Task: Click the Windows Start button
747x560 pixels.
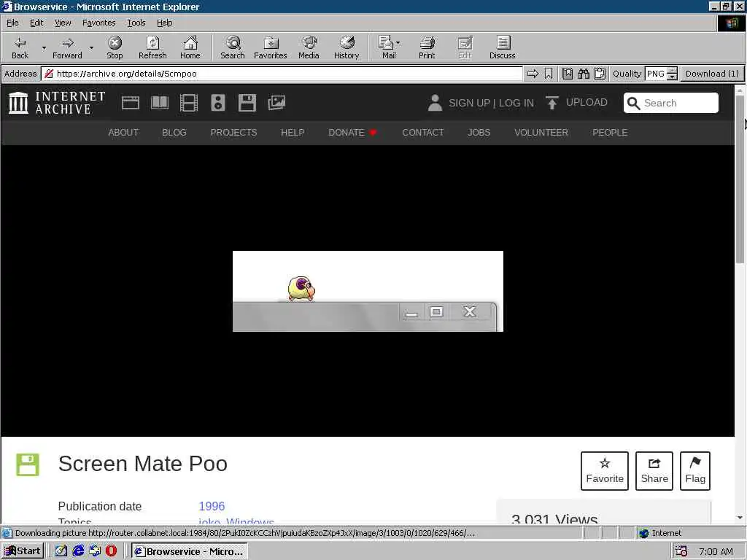Action: click(x=23, y=551)
